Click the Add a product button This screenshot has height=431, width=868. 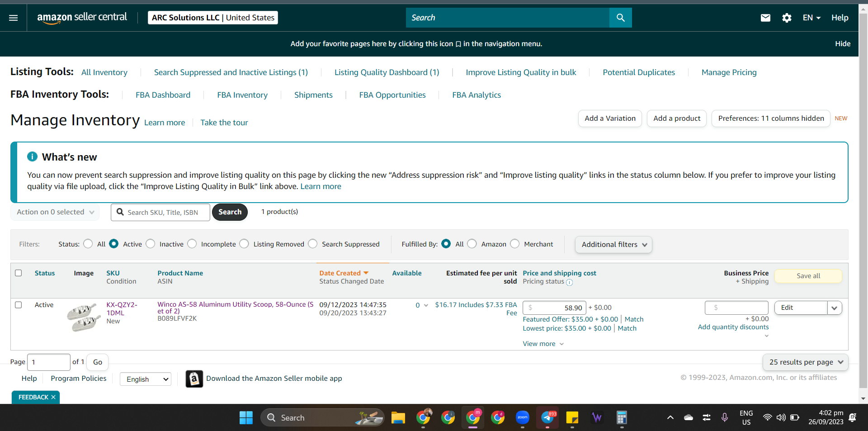[677, 118]
